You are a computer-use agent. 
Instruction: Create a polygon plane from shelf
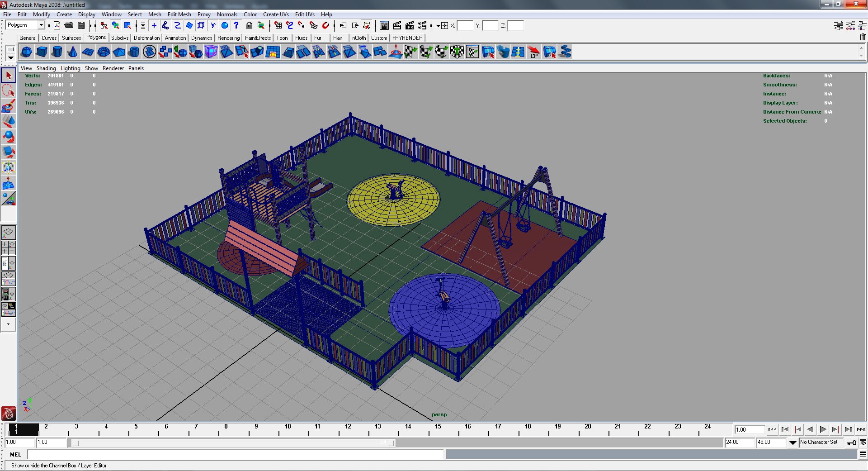pos(88,52)
